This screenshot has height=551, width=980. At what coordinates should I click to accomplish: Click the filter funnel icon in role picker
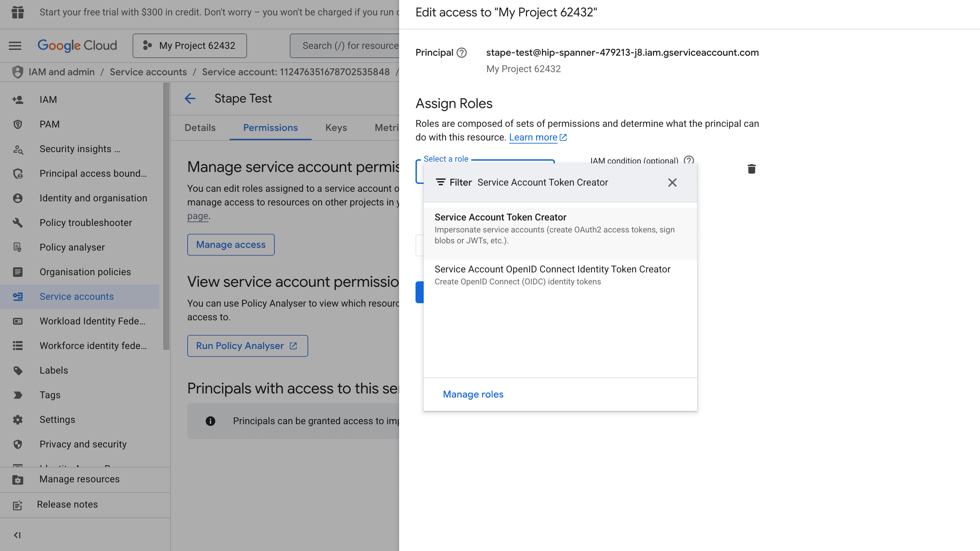click(x=440, y=182)
